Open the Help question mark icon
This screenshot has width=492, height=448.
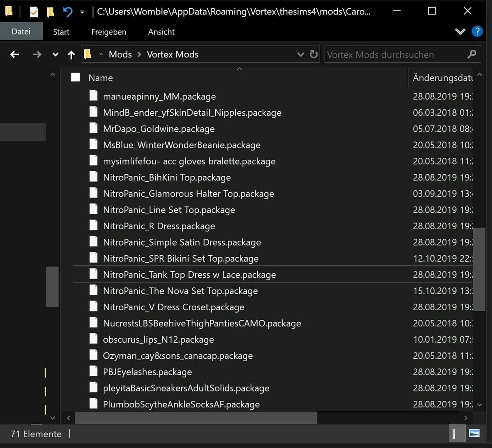point(477,32)
